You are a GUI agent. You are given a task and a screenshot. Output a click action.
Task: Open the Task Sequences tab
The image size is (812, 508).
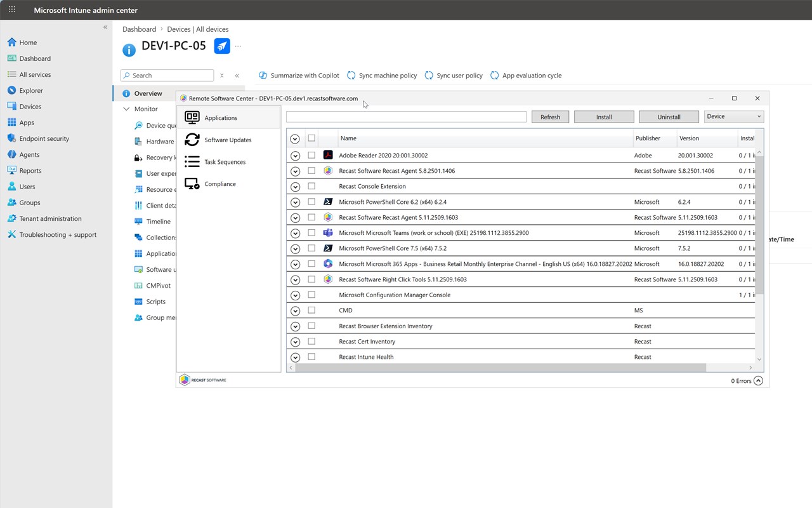tap(229, 162)
